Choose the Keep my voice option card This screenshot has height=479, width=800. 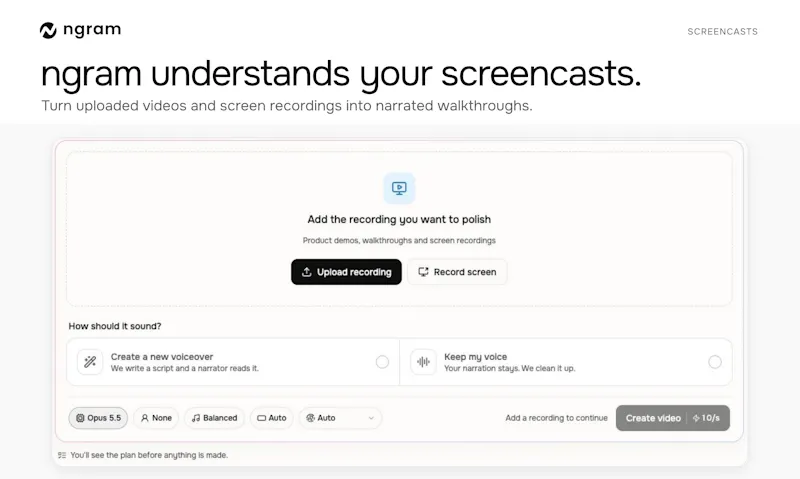(x=566, y=362)
